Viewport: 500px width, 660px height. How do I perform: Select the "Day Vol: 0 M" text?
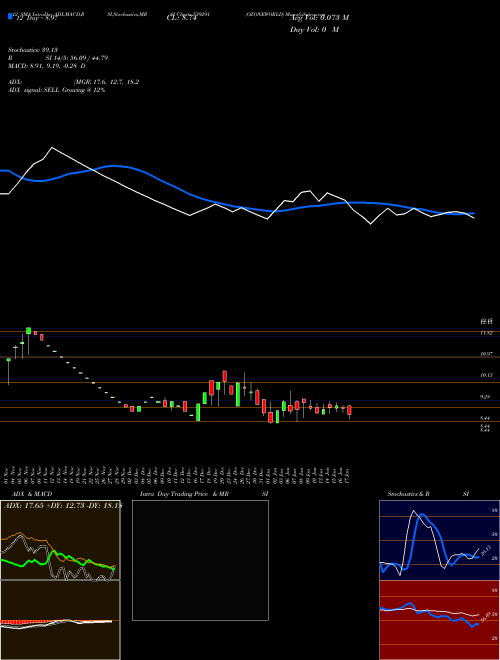pyautogui.click(x=314, y=30)
